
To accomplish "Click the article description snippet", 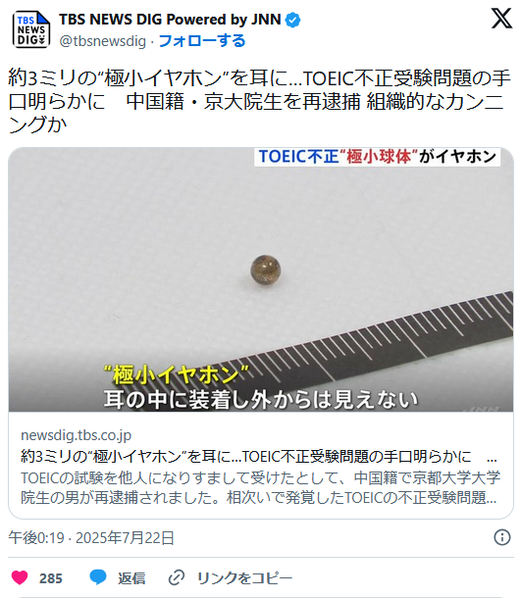I will [x=260, y=487].
